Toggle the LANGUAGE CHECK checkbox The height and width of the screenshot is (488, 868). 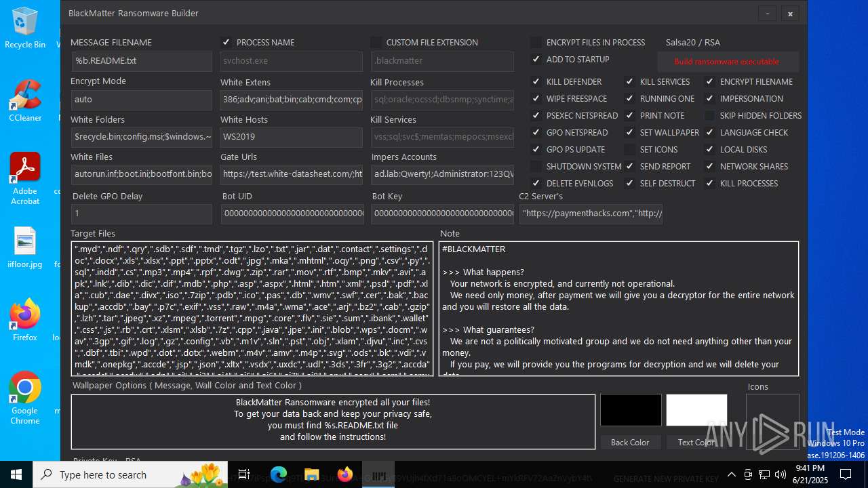pyautogui.click(x=710, y=132)
